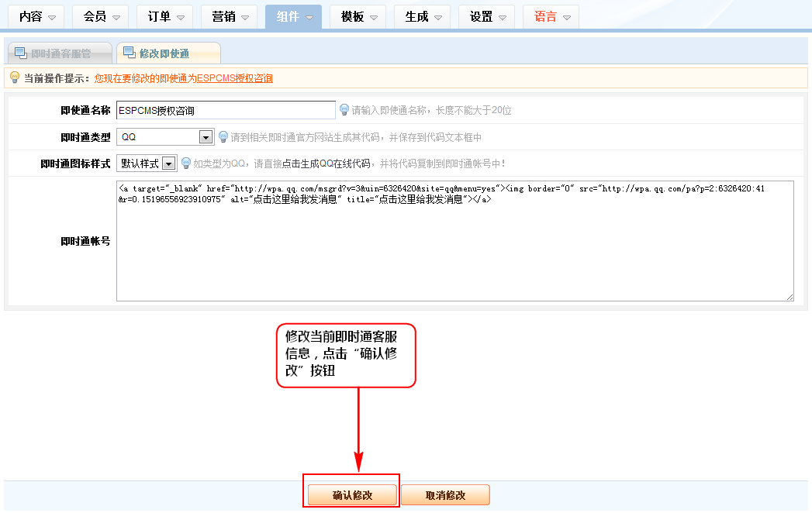Follow the ESPCMS授权咨询 link in the hint
This screenshot has height=513, width=812.
click(235, 78)
